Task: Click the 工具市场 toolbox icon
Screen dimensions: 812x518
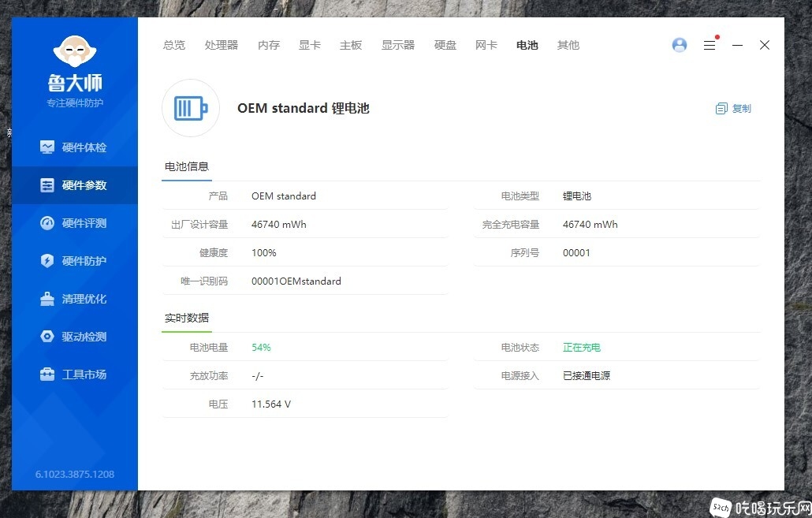Action: click(x=47, y=374)
